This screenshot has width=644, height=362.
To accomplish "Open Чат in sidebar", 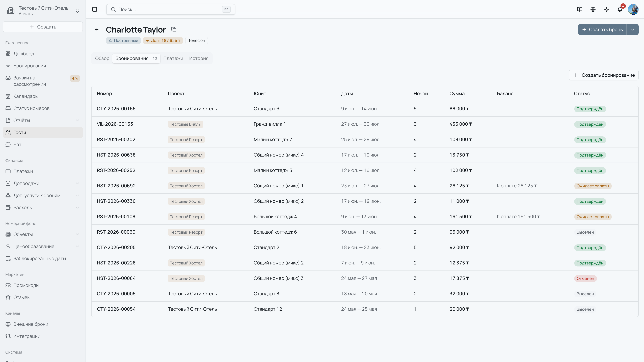I will pos(43,144).
